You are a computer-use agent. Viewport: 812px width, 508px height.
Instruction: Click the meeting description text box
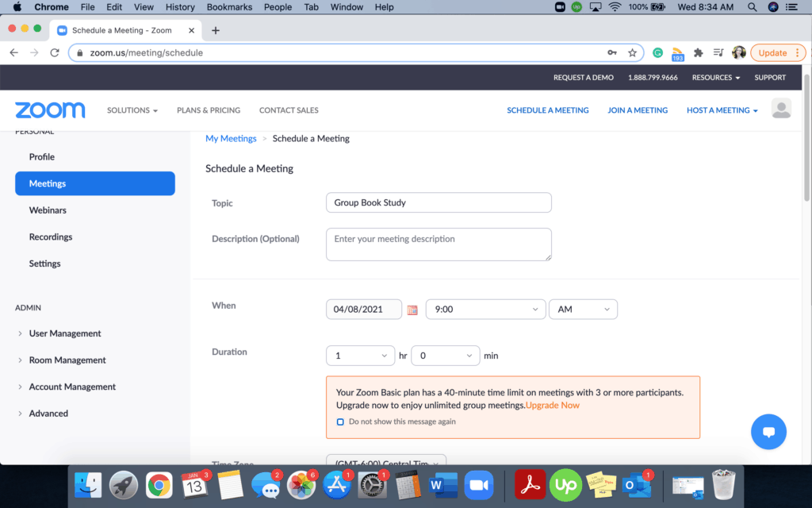click(x=439, y=244)
